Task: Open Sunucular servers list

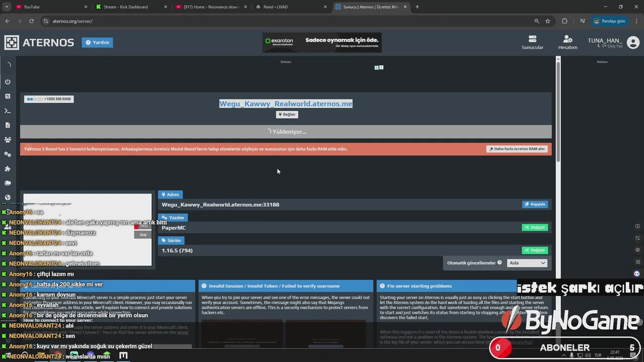Action: (x=532, y=42)
